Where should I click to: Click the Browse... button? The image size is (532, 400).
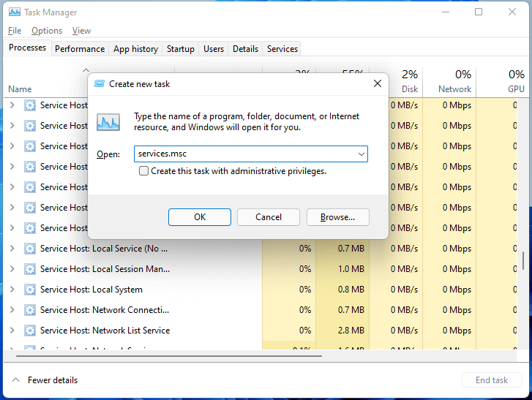click(x=338, y=217)
